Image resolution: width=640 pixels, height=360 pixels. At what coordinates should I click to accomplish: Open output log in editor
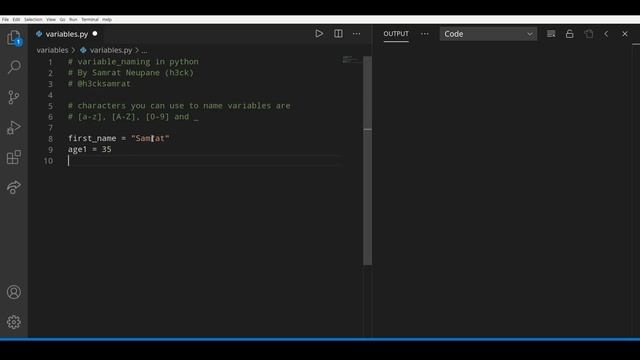pyautogui.click(x=589, y=34)
